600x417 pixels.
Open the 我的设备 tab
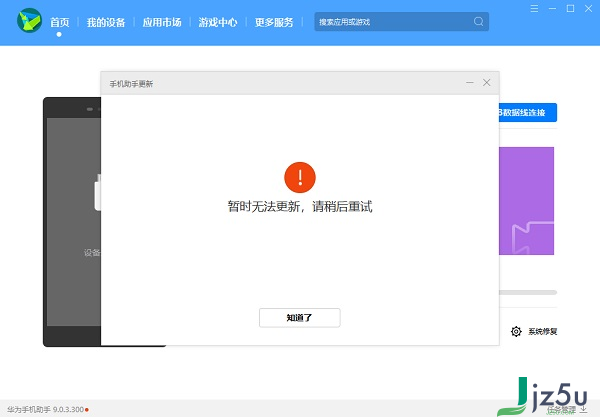coord(106,22)
